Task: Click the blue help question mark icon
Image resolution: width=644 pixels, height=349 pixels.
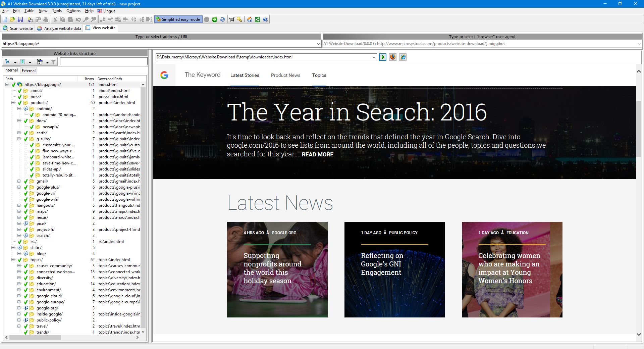Action: coord(265,19)
